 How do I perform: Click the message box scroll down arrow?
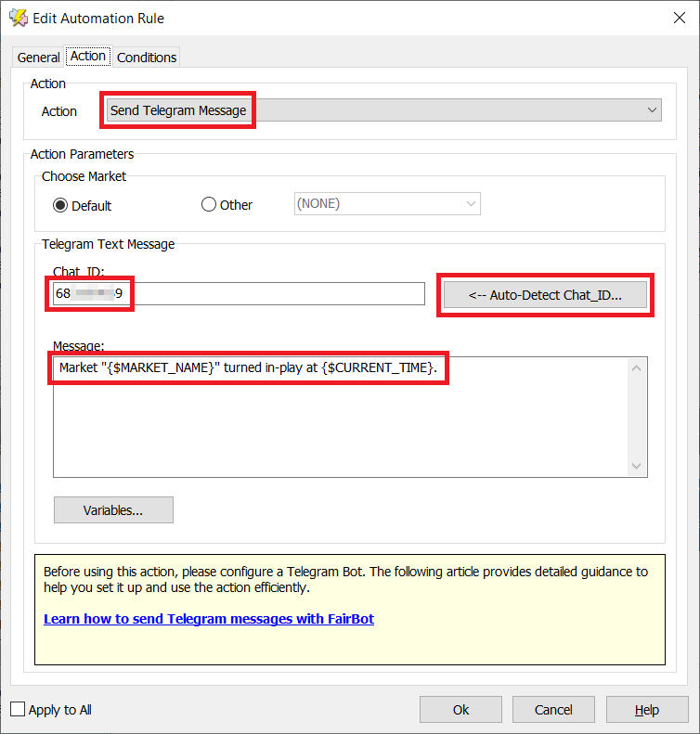[x=636, y=465]
